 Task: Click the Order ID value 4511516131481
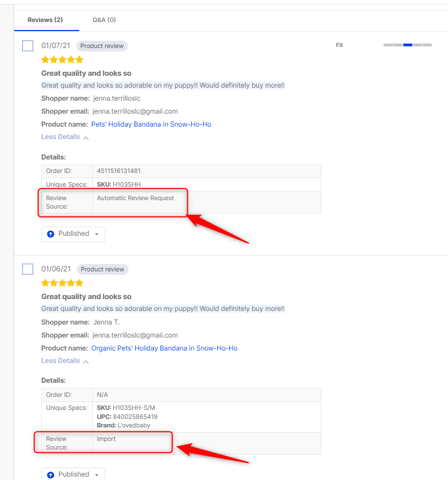coord(119,171)
